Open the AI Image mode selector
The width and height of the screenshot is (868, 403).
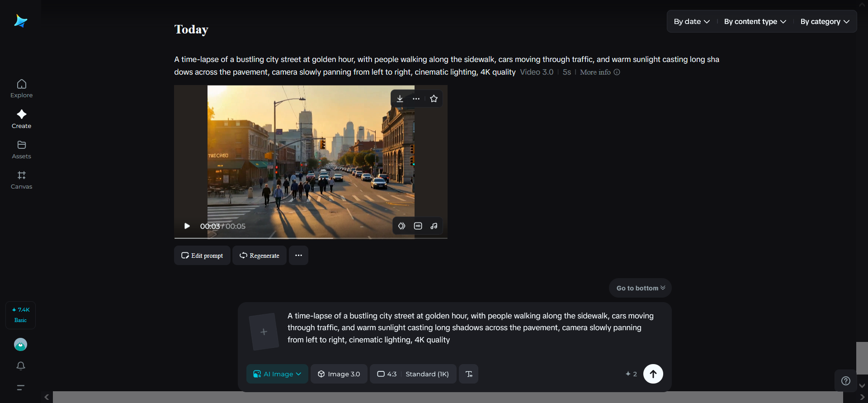(x=277, y=374)
